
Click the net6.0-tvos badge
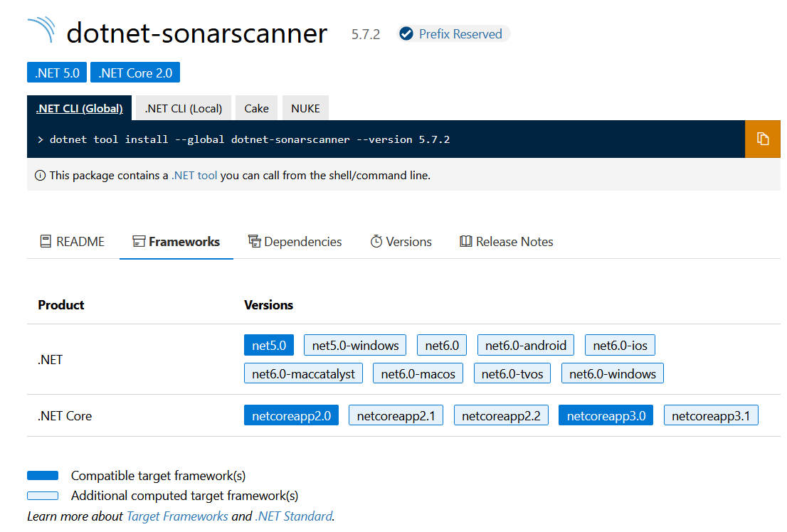pyautogui.click(x=512, y=373)
